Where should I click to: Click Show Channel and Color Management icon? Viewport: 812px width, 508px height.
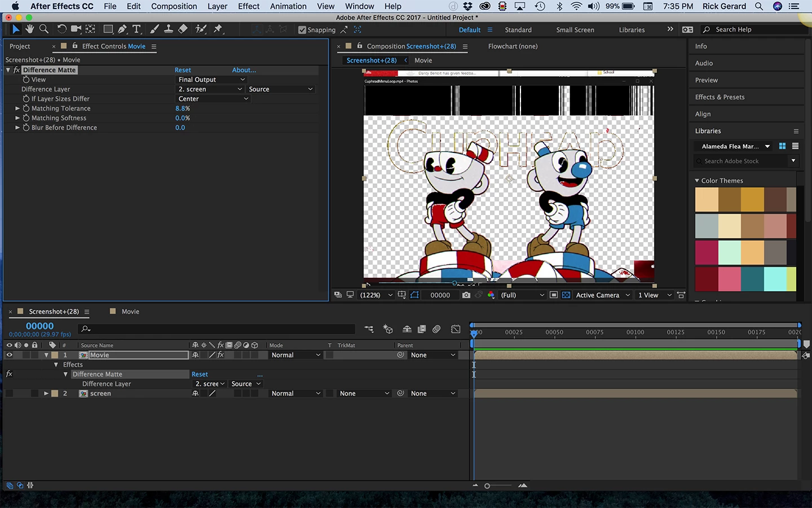pyautogui.click(x=491, y=295)
